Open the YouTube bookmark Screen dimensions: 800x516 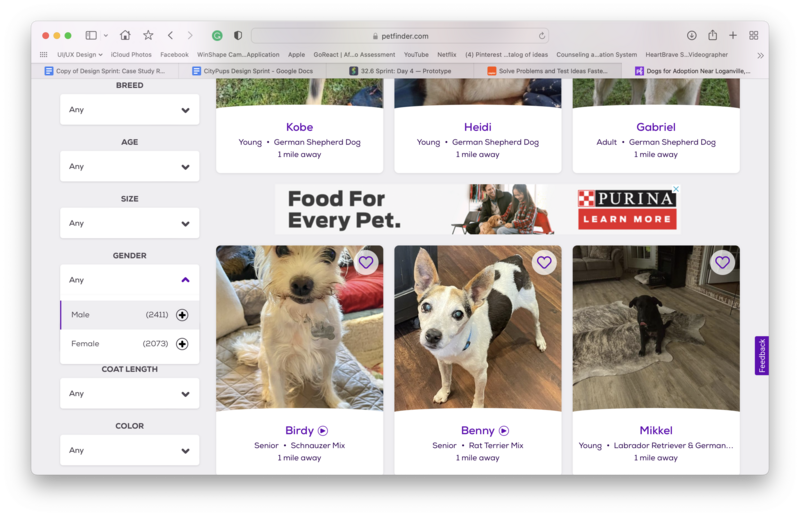pyautogui.click(x=416, y=55)
